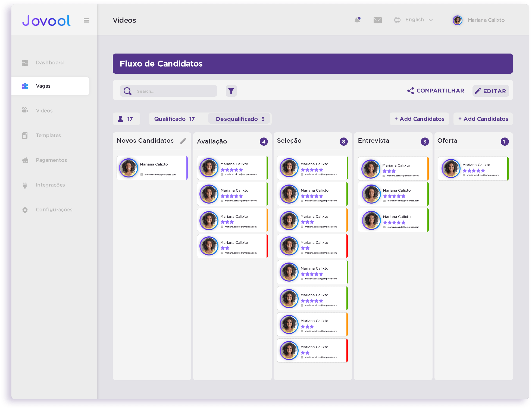Image resolution: width=532 pixels, height=409 pixels.
Task: Click the hamburger menu icon beside logo
Action: pyautogui.click(x=86, y=20)
